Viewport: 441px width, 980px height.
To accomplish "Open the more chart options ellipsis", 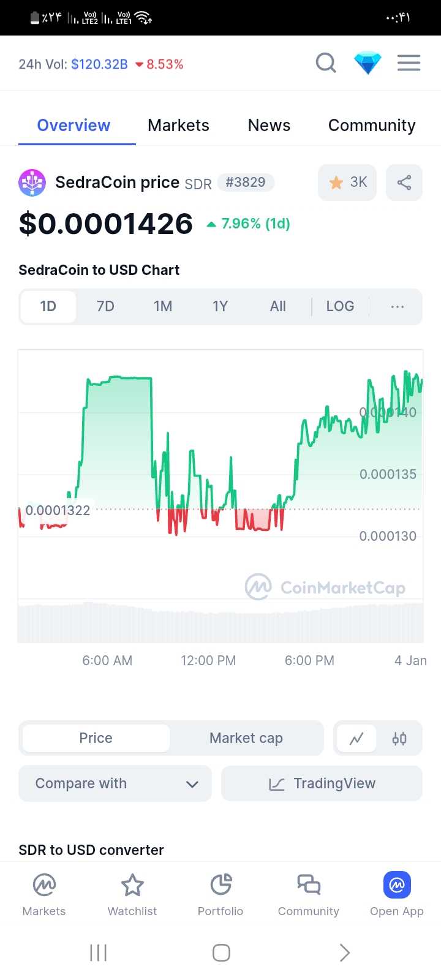I will (398, 306).
